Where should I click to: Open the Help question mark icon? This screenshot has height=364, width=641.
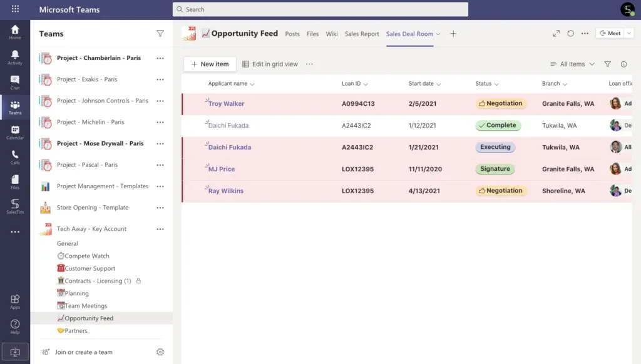click(15, 327)
